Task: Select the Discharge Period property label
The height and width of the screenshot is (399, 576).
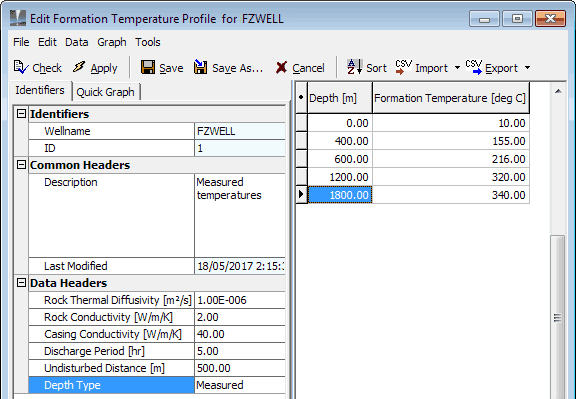Action: [111, 351]
